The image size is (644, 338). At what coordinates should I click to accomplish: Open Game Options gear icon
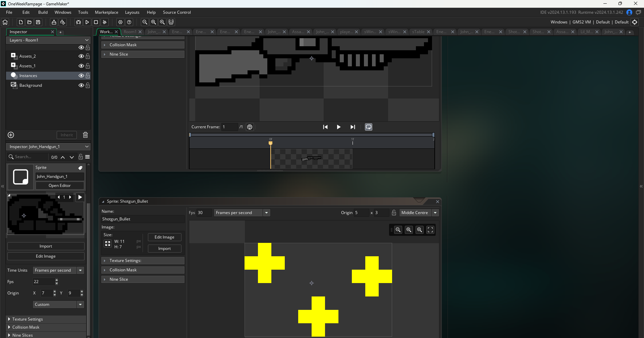click(x=120, y=22)
